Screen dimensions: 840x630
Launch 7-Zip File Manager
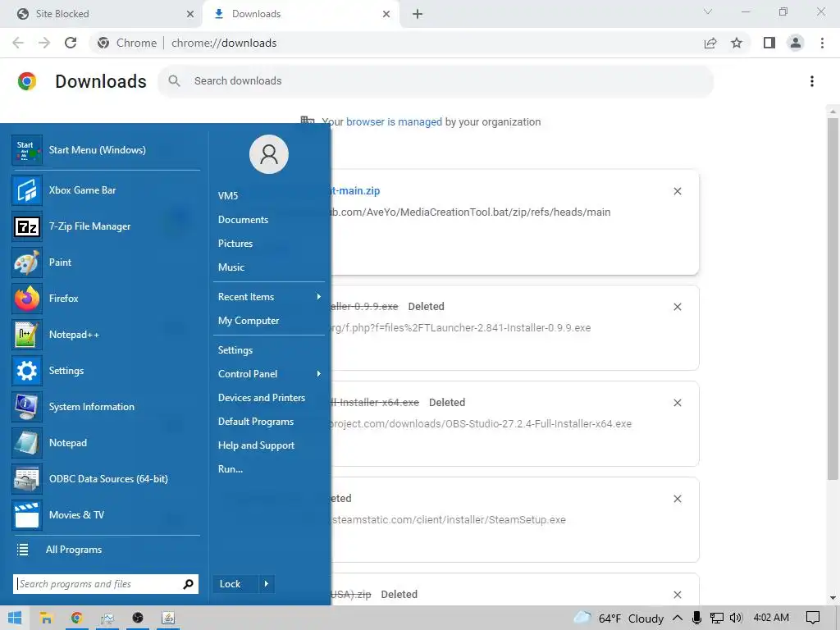(106, 226)
